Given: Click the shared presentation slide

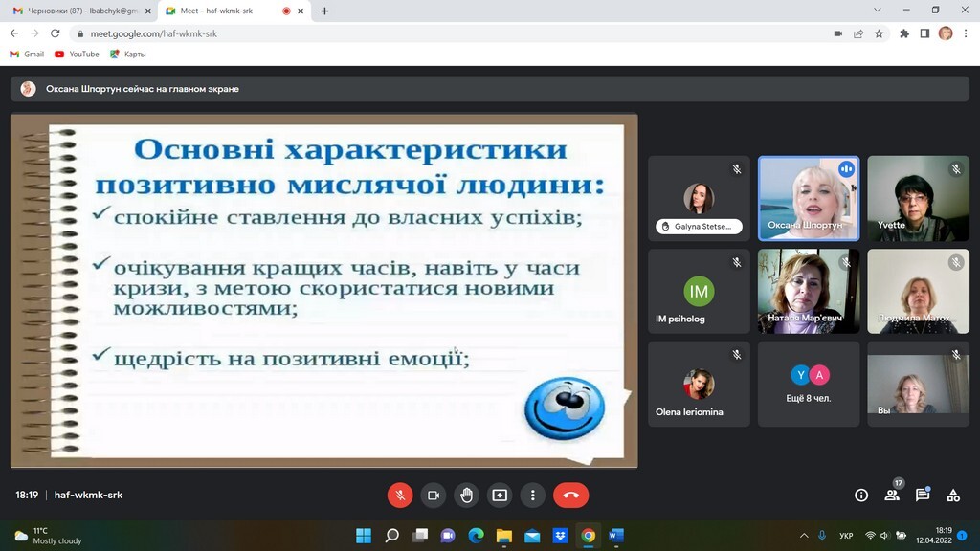Looking at the screenshot, I should [323, 290].
